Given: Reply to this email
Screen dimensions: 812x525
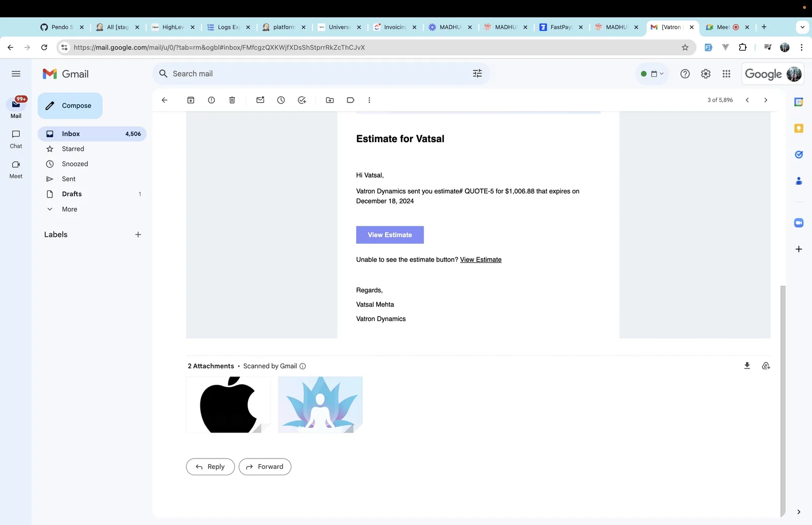Looking at the screenshot, I should 210,467.
